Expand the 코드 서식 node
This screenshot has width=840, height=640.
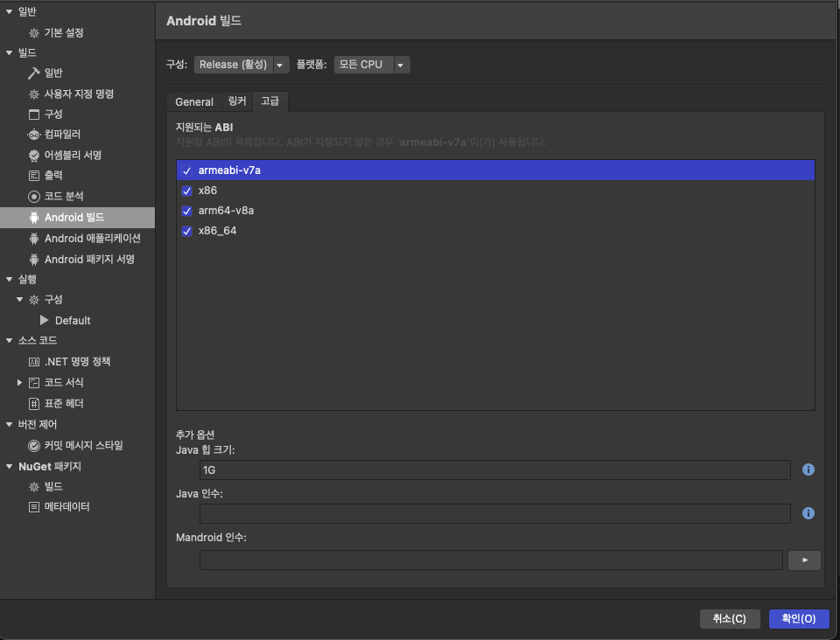coord(20,383)
